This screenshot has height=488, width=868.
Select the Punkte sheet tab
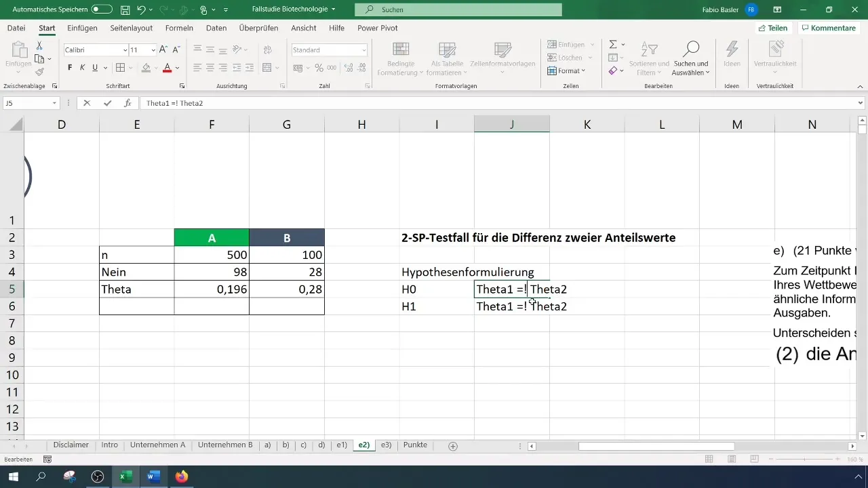click(x=415, y=445)
